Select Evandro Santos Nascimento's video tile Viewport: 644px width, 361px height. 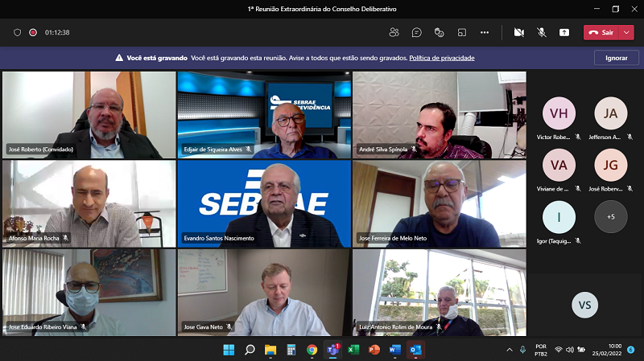(264, 203)
